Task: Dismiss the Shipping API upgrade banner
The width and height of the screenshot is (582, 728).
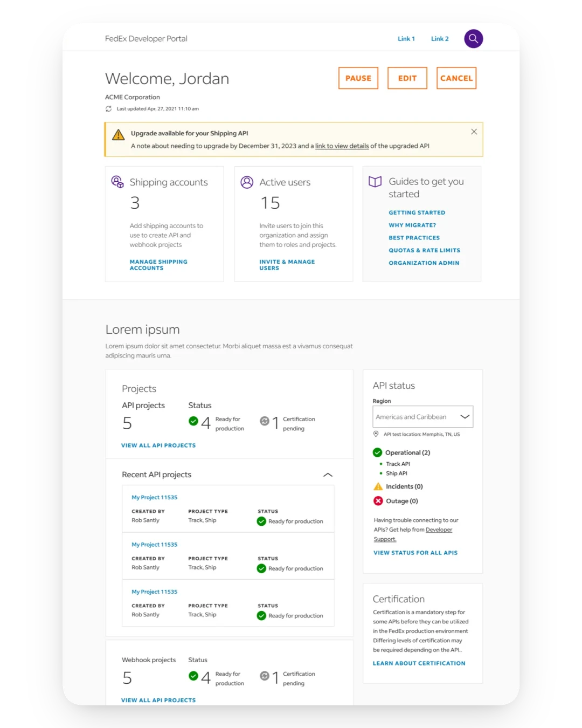Action: click(x=474, y=132)
